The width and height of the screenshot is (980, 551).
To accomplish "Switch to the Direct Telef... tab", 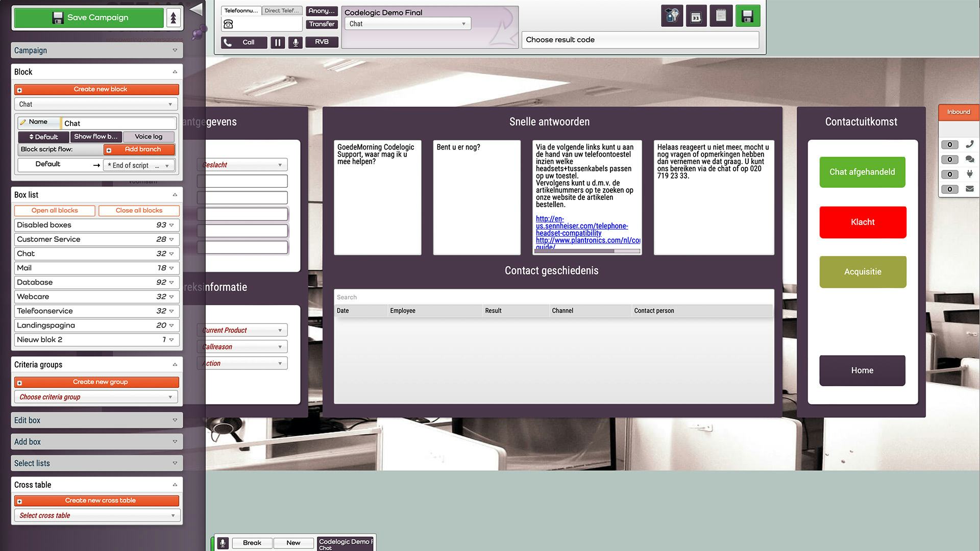I will pos(282,11).
